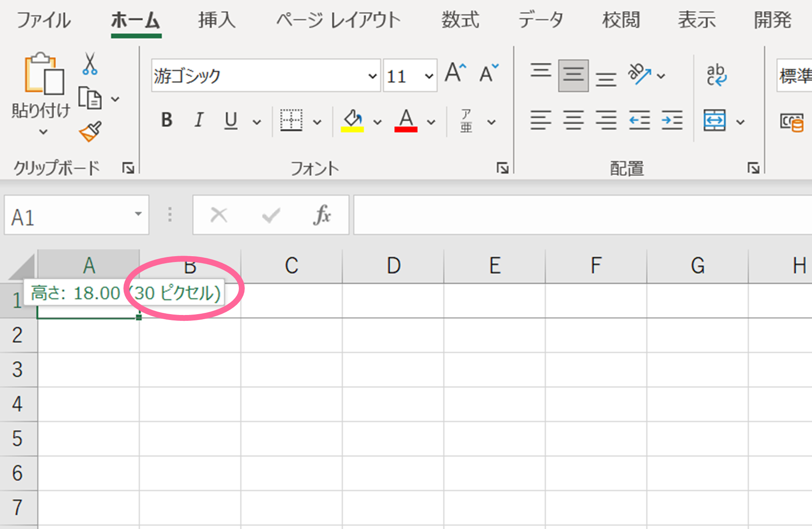Switch to the 開発 tab
Screen dimensions: 812x529
click(x=772, y=20)
